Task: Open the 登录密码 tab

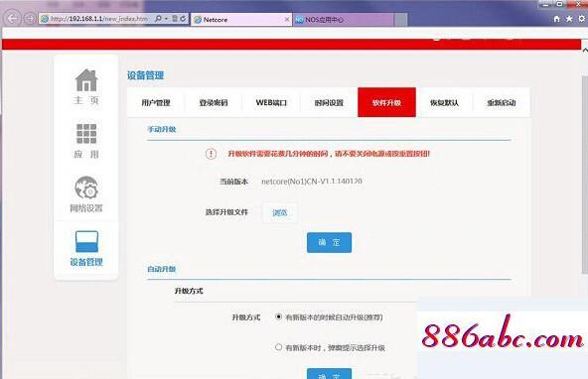Action: pyautogui.click(x=214, y=102)
